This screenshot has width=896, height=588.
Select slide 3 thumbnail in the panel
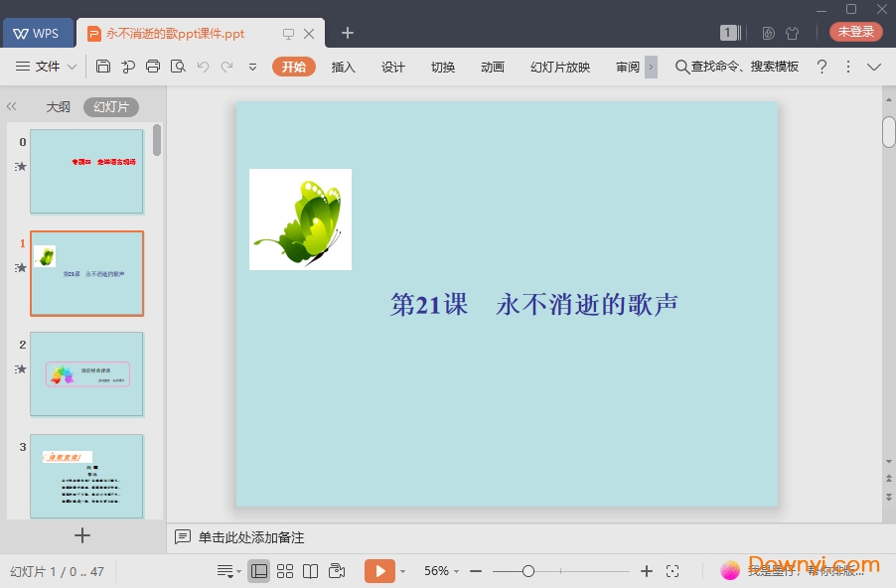click(x=86, y=475)
